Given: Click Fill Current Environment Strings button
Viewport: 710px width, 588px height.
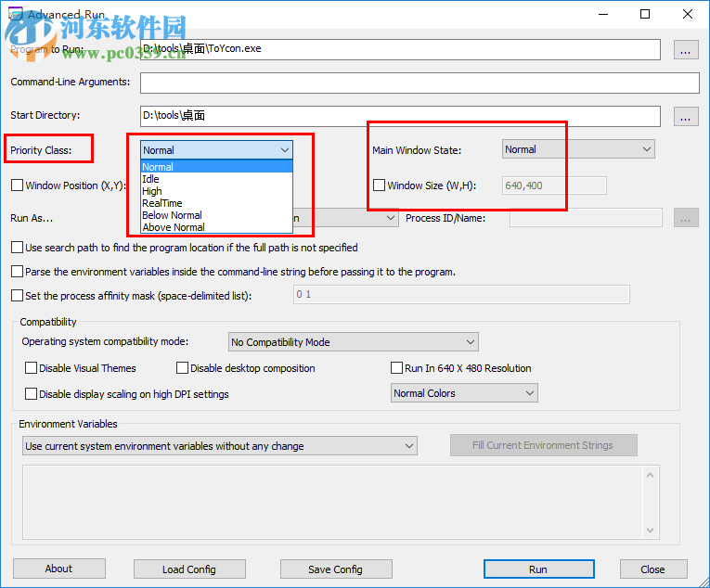Looking at the screenshot, I should [x=543, y=445].
